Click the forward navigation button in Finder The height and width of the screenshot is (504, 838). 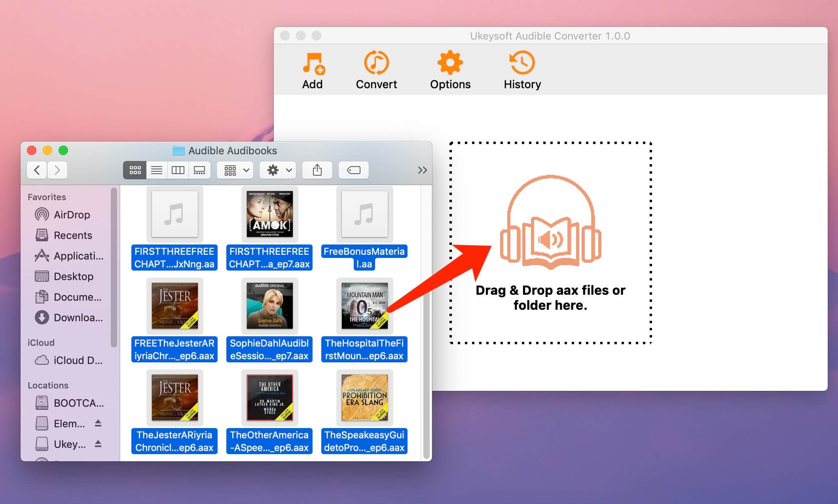57,169
